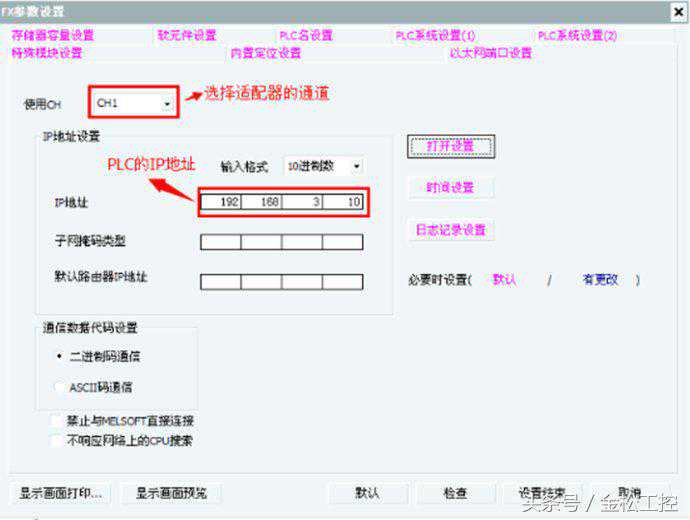Click the 显示画面打印 button
Image resolution: width=690 pixels, height=520 pixels.
[x=60, y=493]
